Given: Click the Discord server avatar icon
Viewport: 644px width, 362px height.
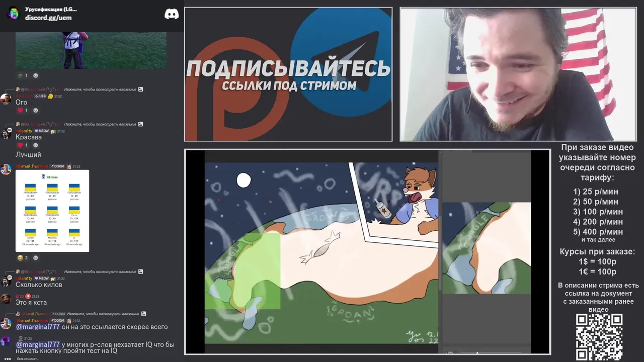Looking at the screenshot, I should coord(14,13).
